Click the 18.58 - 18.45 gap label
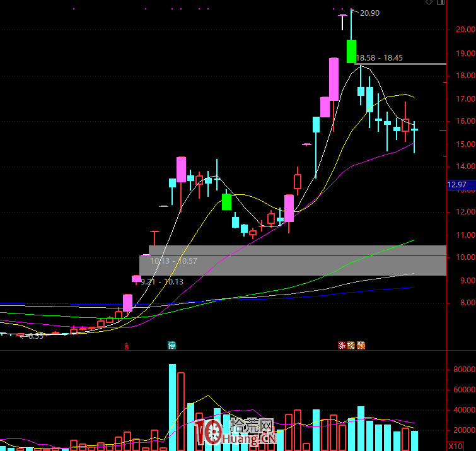The height and width of the screenshot is (451, 476). tap(379, 58)
